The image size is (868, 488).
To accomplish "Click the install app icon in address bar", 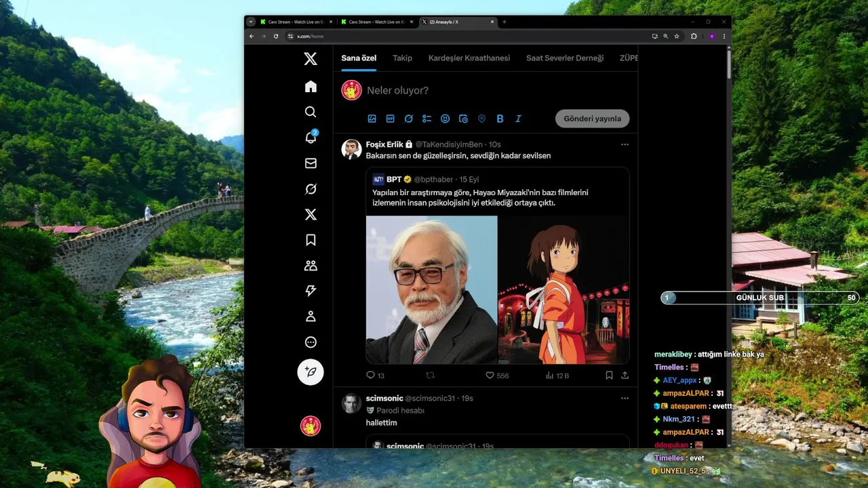I will pos(654,36).
